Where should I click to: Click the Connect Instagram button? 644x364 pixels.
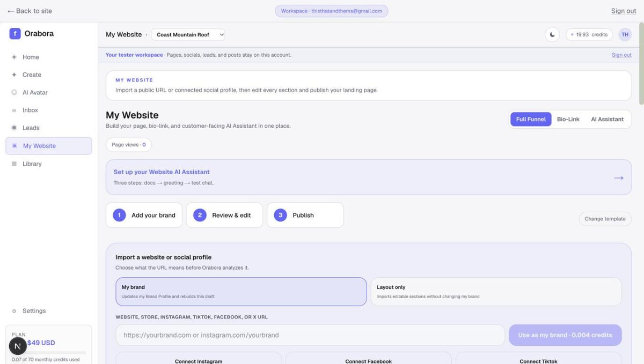[199, 358]
